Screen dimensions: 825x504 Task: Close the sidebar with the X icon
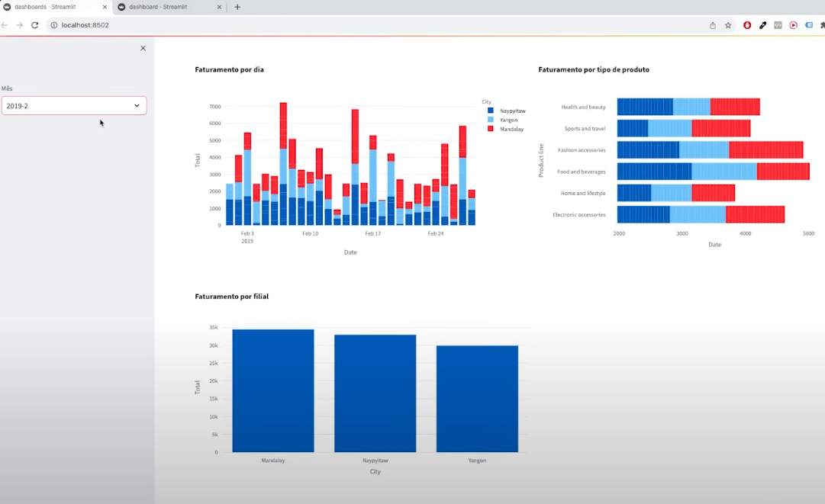(143, 48)
